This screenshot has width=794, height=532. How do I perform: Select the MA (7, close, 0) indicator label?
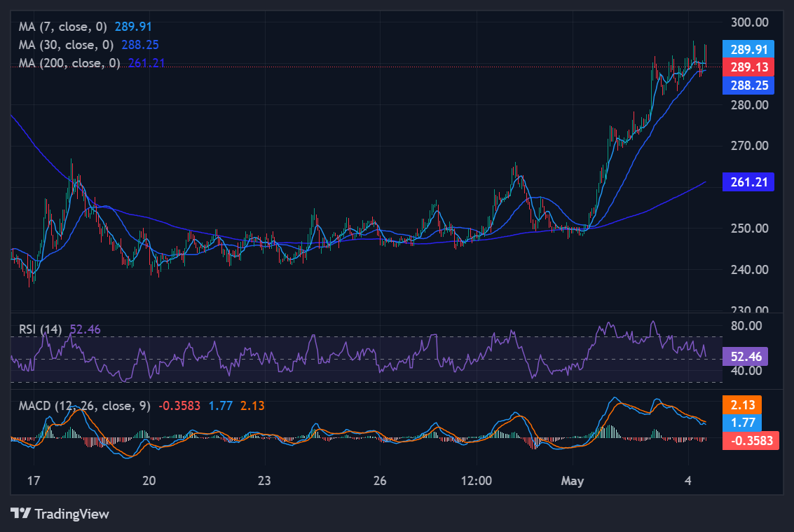click(x=63, y=27)
